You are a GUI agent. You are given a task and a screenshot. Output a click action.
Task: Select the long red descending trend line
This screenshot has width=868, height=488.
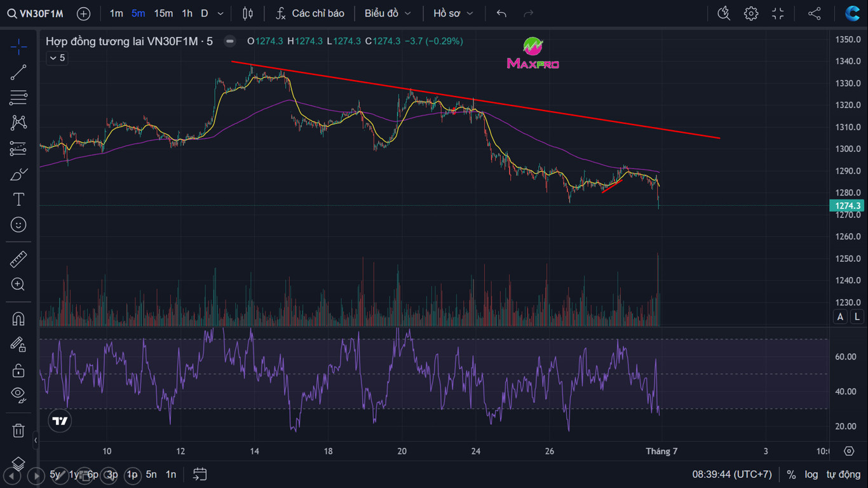pyautogui.click(x=475, y=99)
